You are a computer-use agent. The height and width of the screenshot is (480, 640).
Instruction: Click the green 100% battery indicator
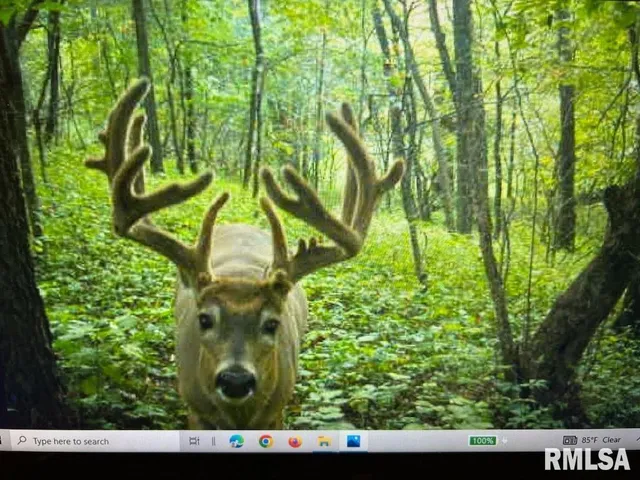(x=483, y=440)
